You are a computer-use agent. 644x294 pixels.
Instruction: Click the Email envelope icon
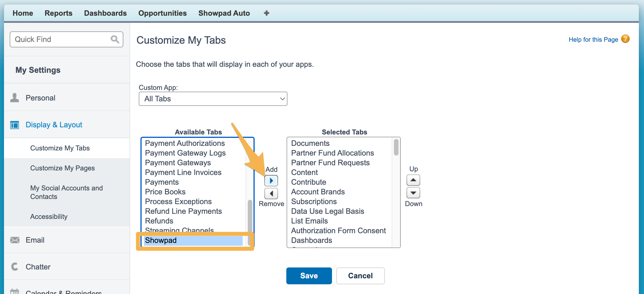(14, 240)
